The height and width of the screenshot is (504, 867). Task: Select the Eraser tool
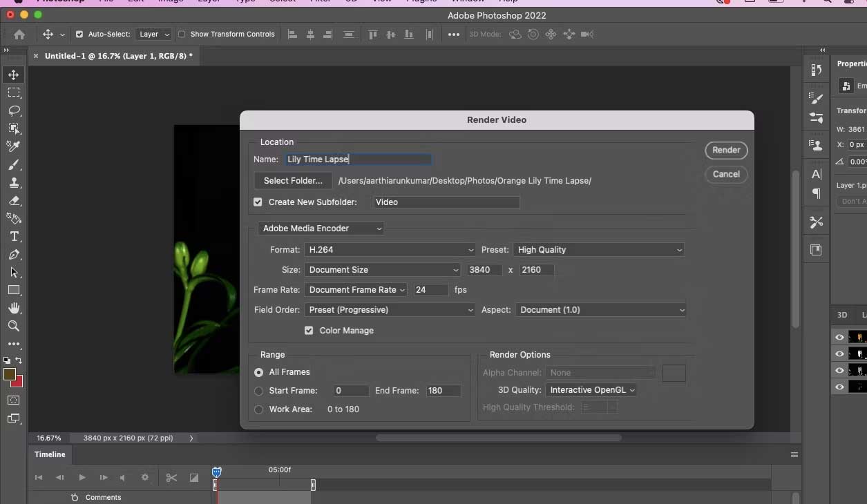coord(14,201)
